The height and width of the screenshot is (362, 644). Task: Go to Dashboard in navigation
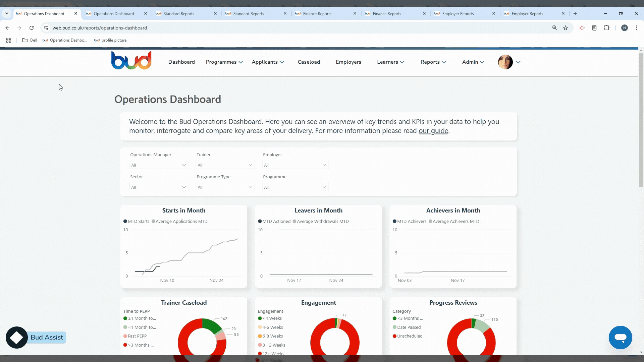click(181, 62)
